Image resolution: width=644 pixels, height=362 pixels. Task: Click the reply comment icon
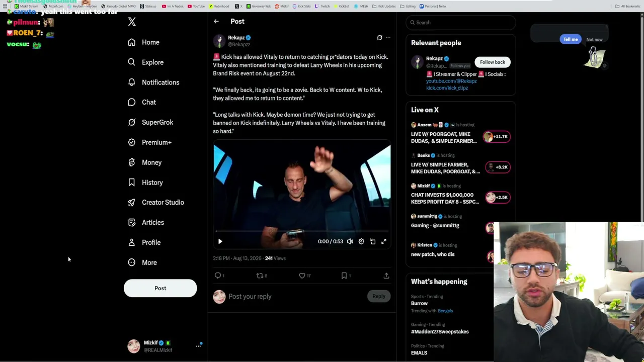(218, 276)
